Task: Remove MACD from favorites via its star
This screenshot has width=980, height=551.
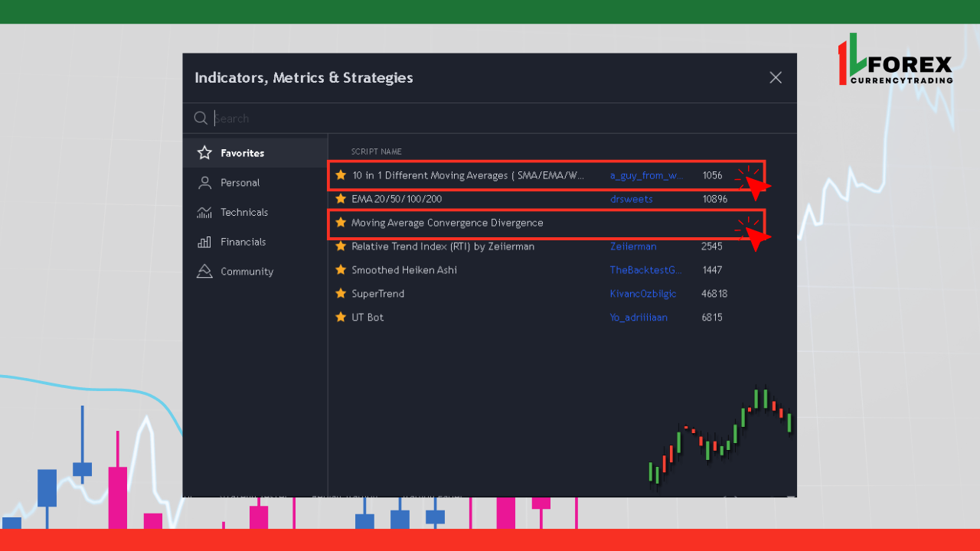Action: (x=341, y=223)
